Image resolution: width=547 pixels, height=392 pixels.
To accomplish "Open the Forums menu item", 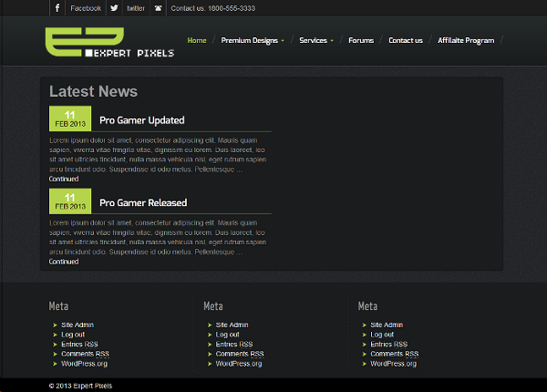I will [x=361, y=40].
